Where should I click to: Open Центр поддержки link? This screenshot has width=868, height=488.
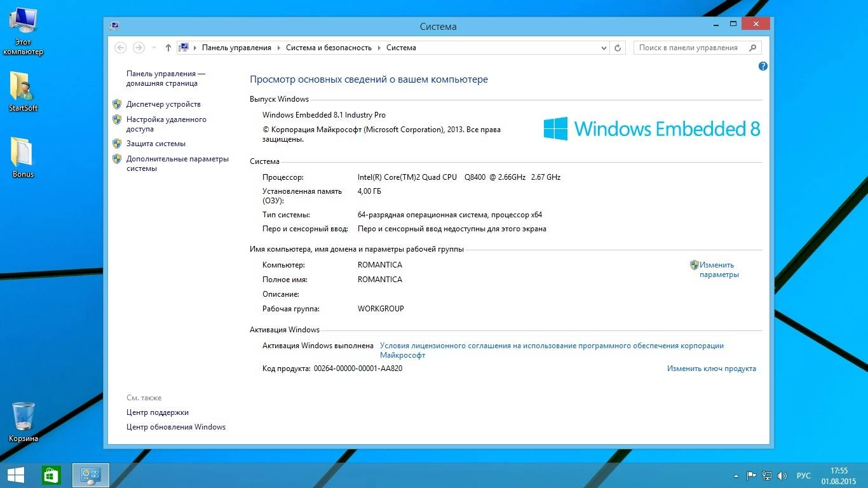pyautogui.click(x=158, y=412)
